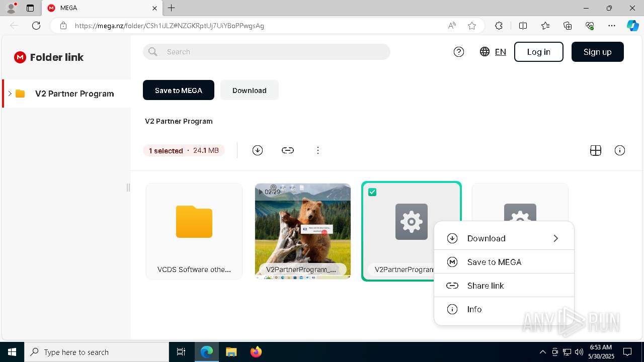Open the Edge favorites list icon
Viewport: 644px width, 362px height.
click(545, 26)
